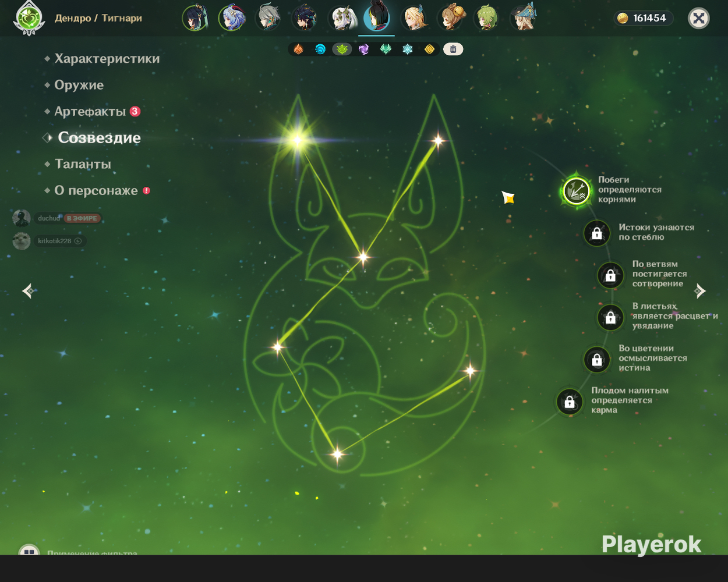Click the Dendro emblem icon near Тигнари name

(29, 18)
